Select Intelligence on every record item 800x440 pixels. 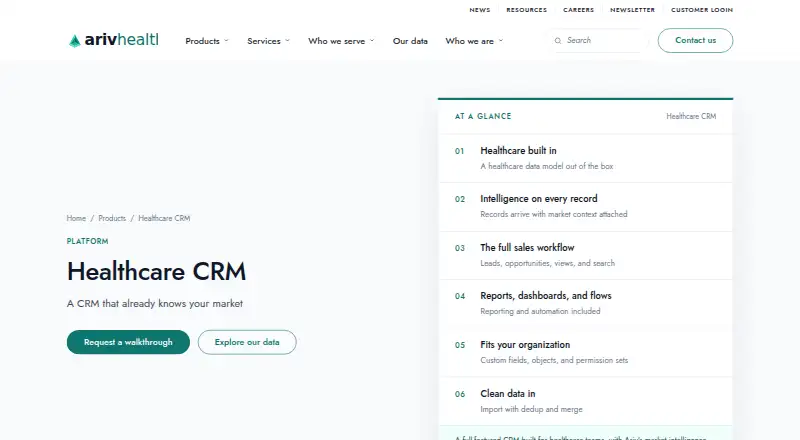click(585, 207)
